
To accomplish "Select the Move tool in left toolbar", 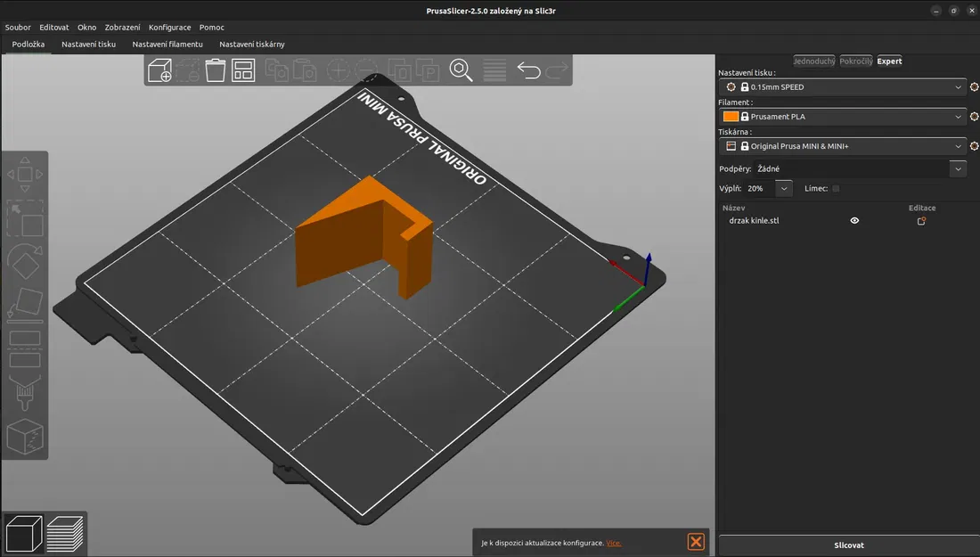I will tap(25, 174).
